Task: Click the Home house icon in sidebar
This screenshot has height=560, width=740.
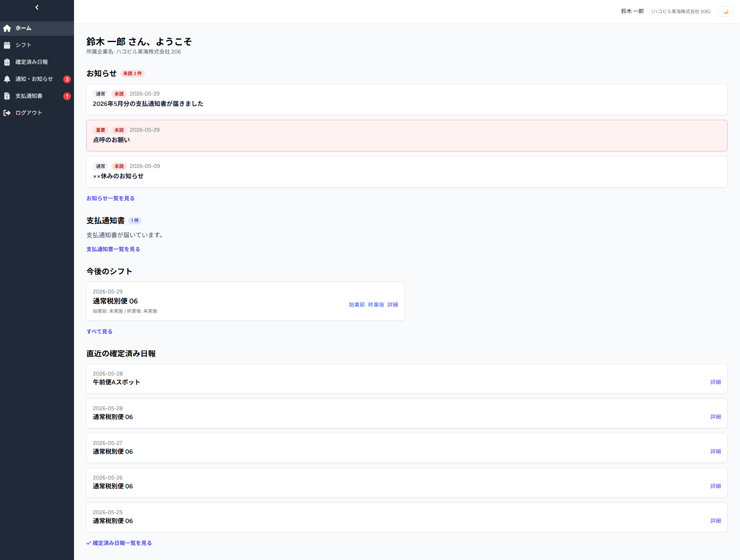Action: 7,28
